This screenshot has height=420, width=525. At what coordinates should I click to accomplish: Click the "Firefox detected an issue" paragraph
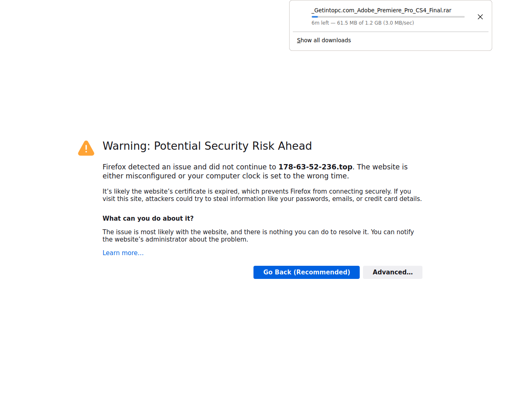pos(255,171)
